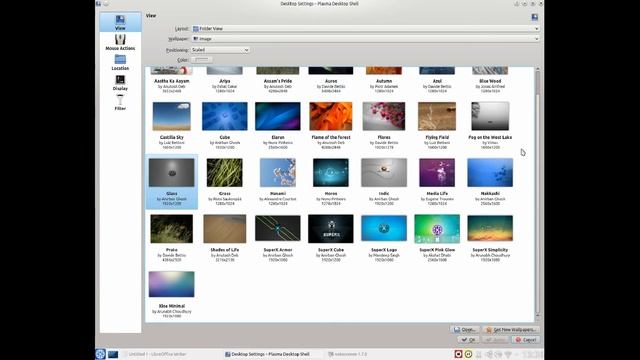Click the yellow pause icon in system tray
The image size is (640, 360).
pos(468,354)
